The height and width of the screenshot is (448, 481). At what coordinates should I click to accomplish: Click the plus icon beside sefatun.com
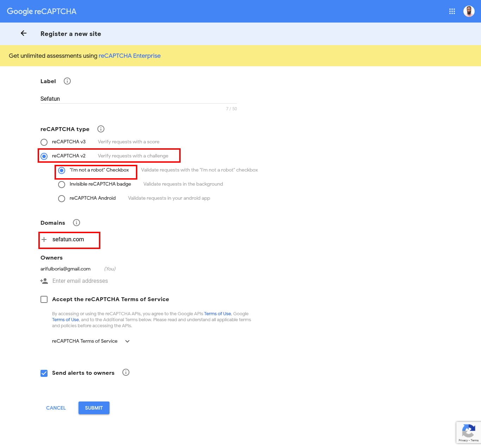[44, 239]
